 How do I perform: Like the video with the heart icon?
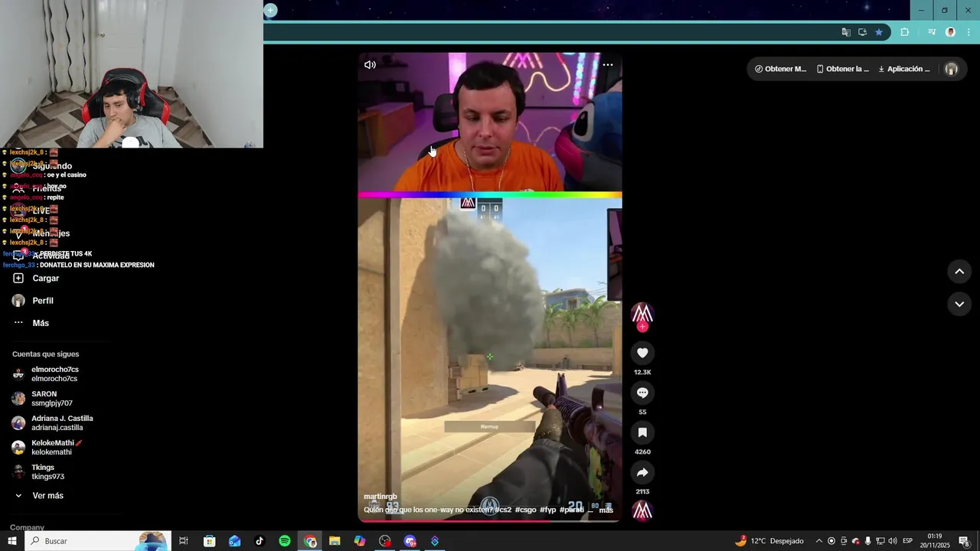pos(642,353)
